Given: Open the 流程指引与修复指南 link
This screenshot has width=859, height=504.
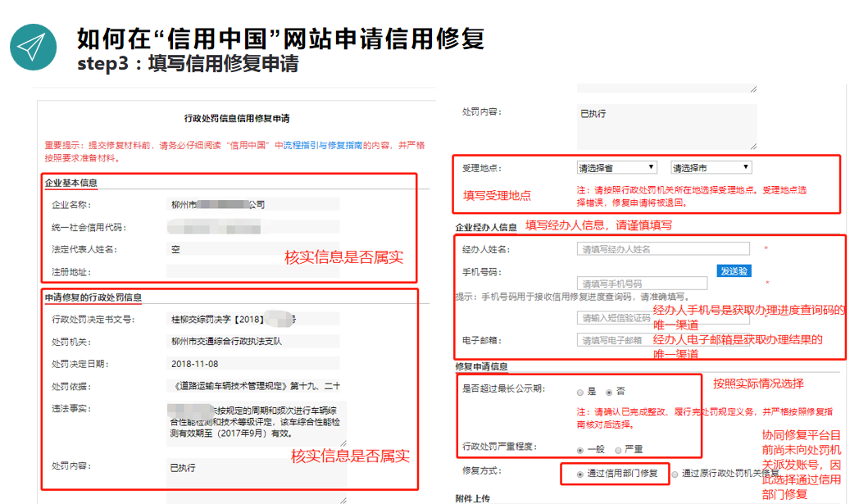Looking at the screenshot, I should click(323, 145).
